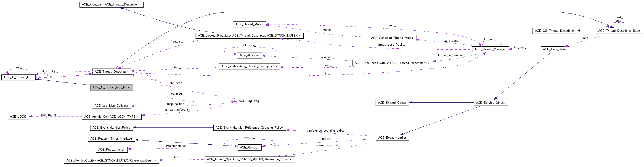
Task: Open the ACE_Thread_Manager node
Action: coord(490,49)
